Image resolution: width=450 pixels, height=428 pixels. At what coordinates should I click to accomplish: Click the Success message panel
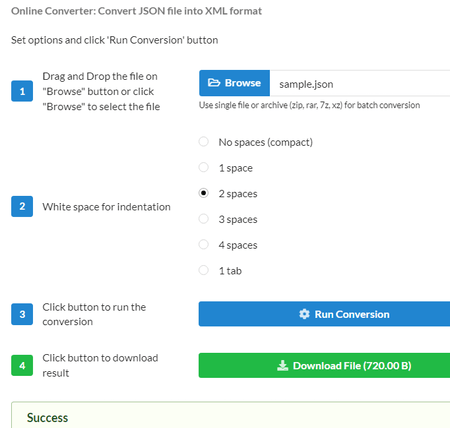(x=231, y=415)
